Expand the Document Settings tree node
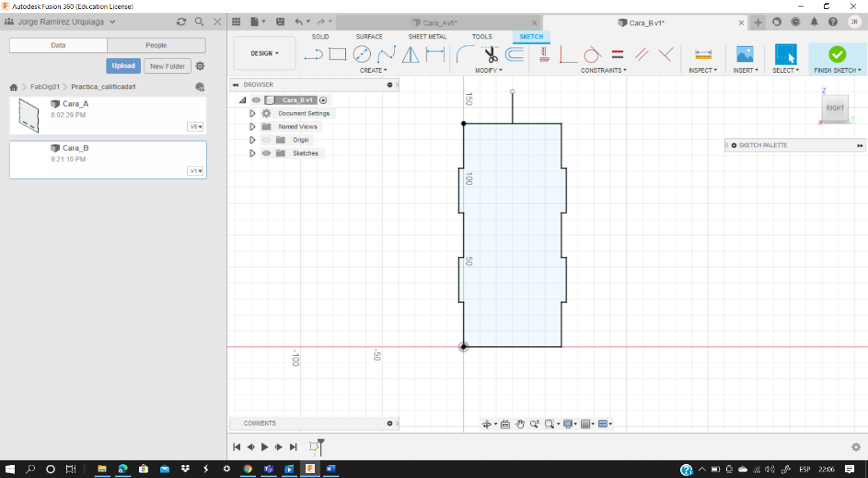 [x=252, y=114]
